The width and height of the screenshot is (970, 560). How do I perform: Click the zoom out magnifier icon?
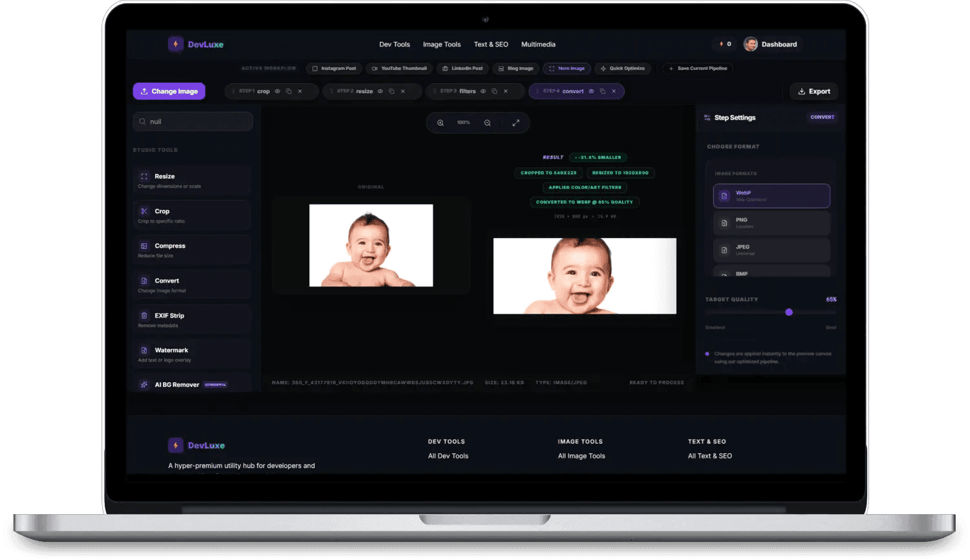click(488, 123)
